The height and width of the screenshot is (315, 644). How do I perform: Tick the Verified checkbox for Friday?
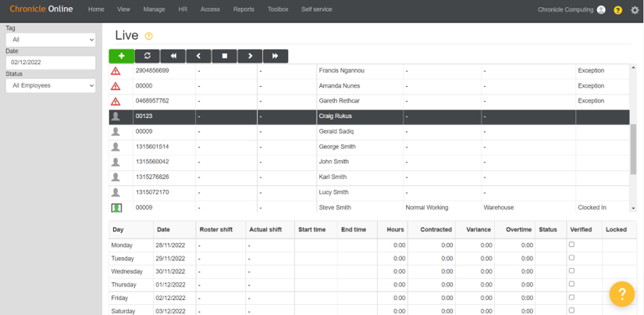pos(571,298)
